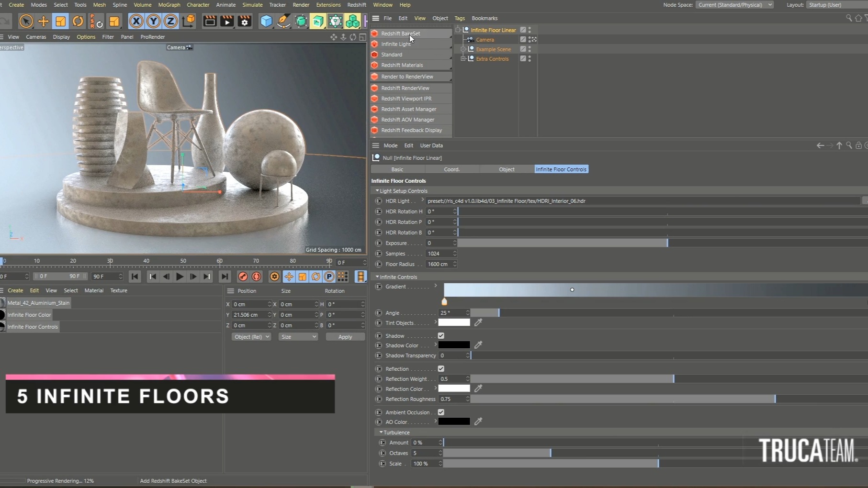This screenshot has height=488, width=868.
Task: Select the Rotate tool in the toolbar
Action: pyautogui.click(x=78, y=21)
